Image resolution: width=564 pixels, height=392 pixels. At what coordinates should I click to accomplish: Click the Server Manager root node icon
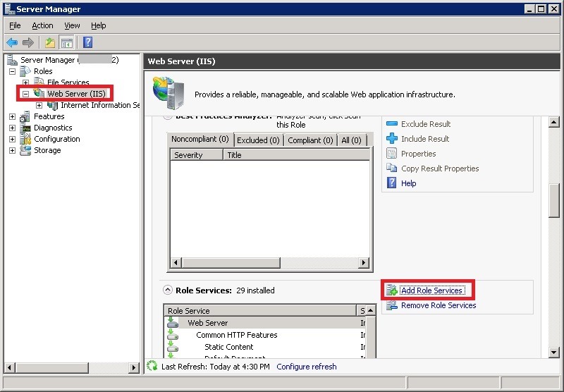tap(12, 60)
